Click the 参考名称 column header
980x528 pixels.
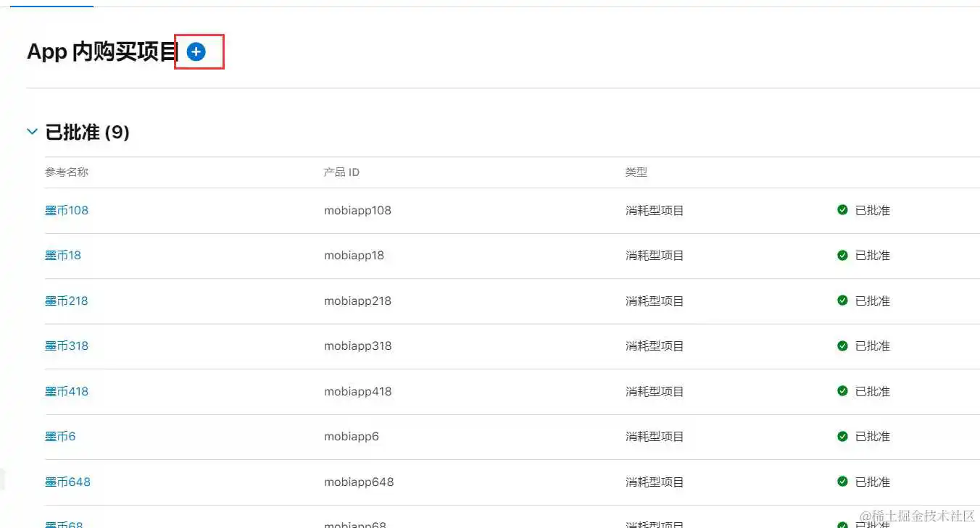click(67, 172)
